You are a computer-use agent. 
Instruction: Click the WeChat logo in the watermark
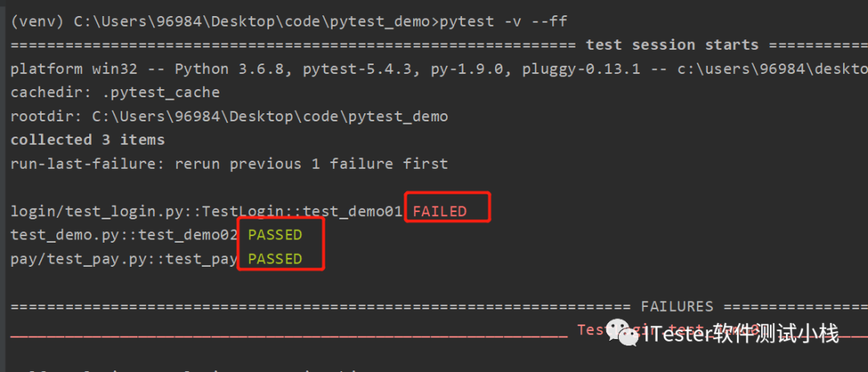point(621,331)
